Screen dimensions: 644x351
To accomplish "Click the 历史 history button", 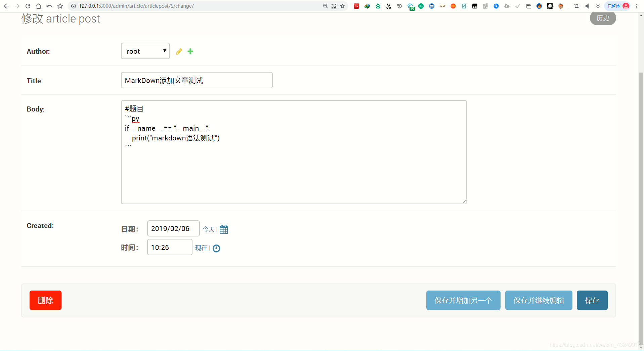I will coord(603,18).
